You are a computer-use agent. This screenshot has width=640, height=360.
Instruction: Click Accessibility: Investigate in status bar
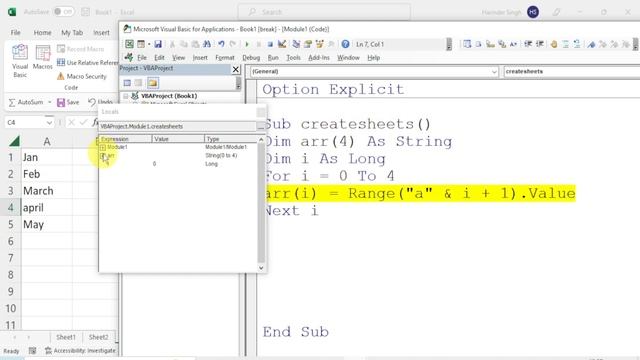click(x=81, y=350)
